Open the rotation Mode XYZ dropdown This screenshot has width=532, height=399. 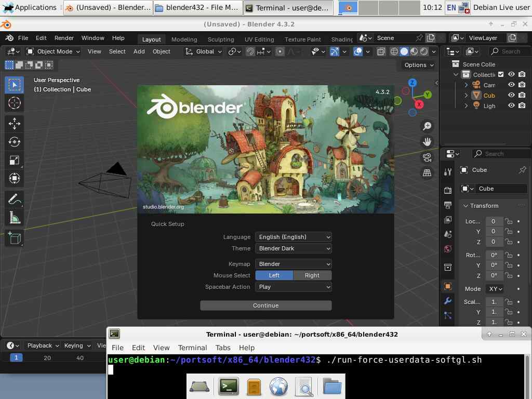coord(495,289)
